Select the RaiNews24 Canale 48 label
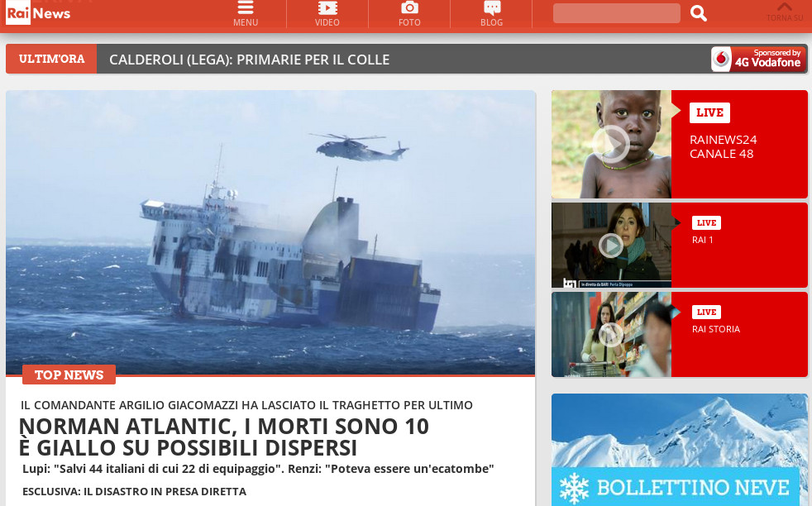The height and width of the screenshot is (506, 812). (724, 146)
